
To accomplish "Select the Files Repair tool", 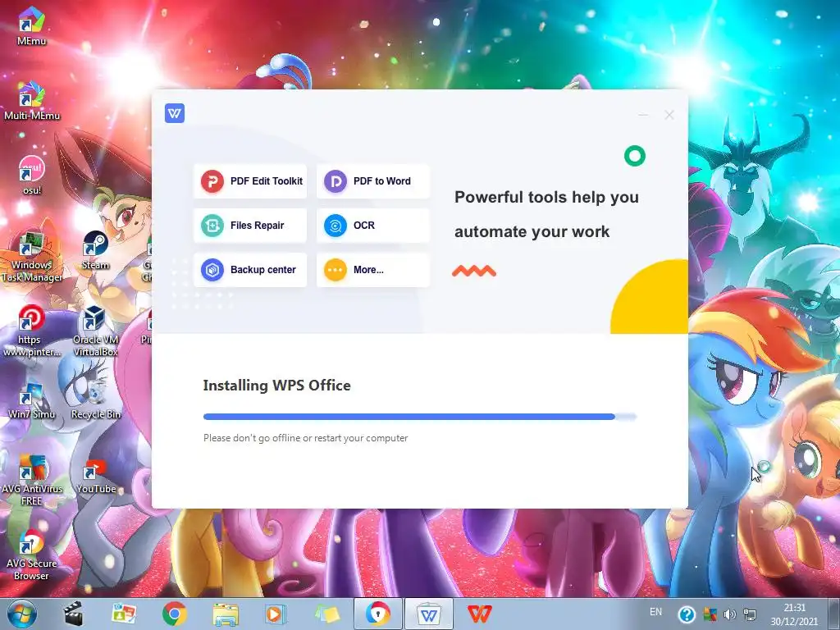I will click(x=250, y=226).
